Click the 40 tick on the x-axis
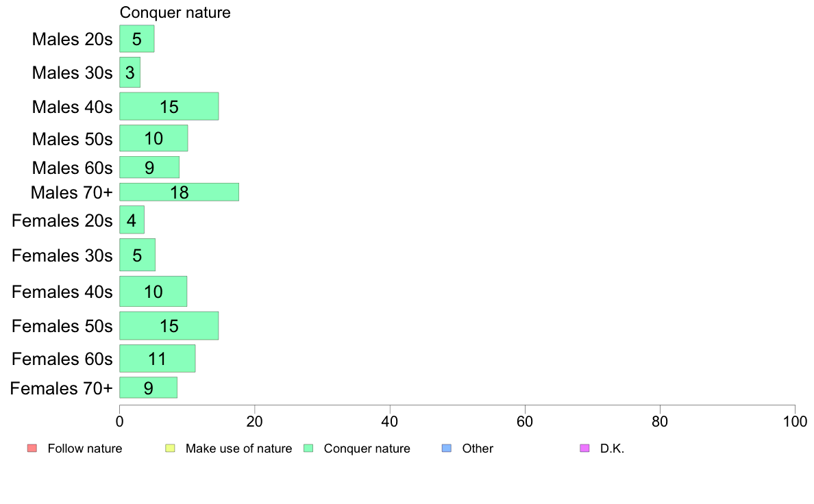 click(389, 421)
